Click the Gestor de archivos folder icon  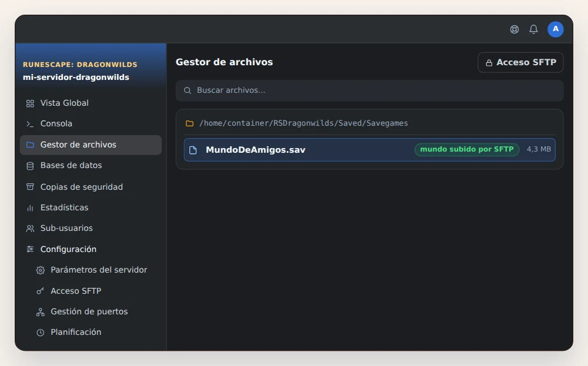30,145
